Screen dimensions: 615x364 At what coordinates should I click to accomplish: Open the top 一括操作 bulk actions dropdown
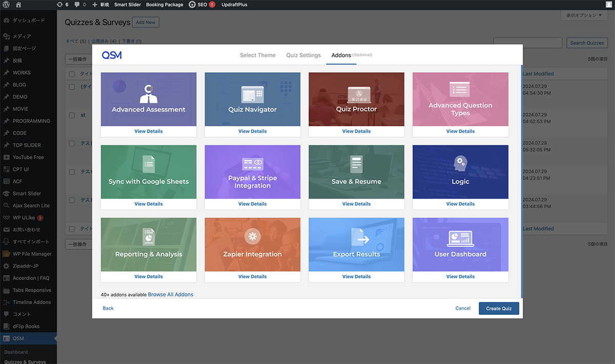[78, 59]
